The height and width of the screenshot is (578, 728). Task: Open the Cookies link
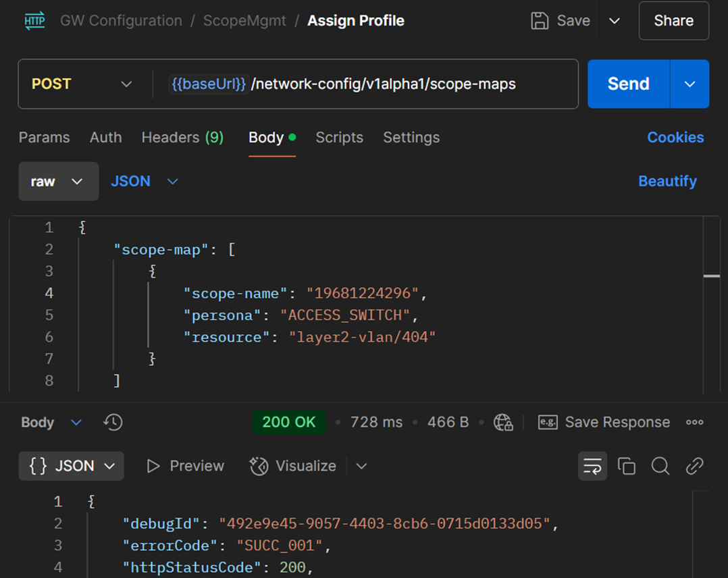pos(675,138)
